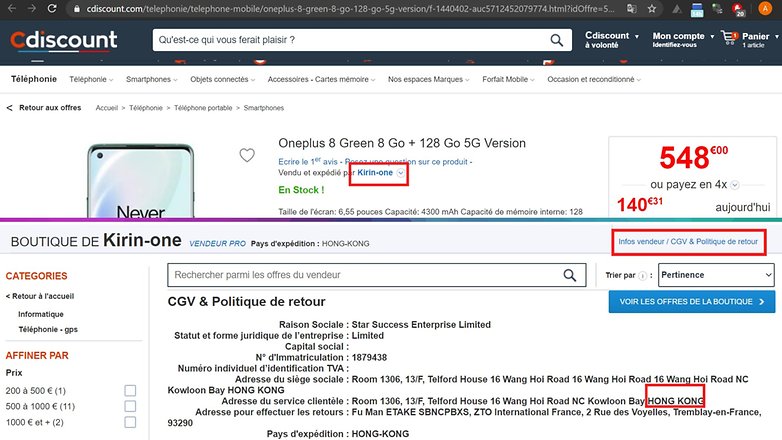Open the Téléphonie menu dropdown
The image size is (782, 440).
[x=91, y=79]
